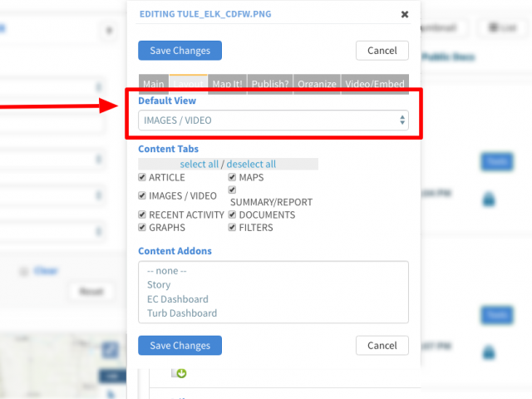Click the select all link
This screenshot has width=532, height=399.
(x=199, y=165)
